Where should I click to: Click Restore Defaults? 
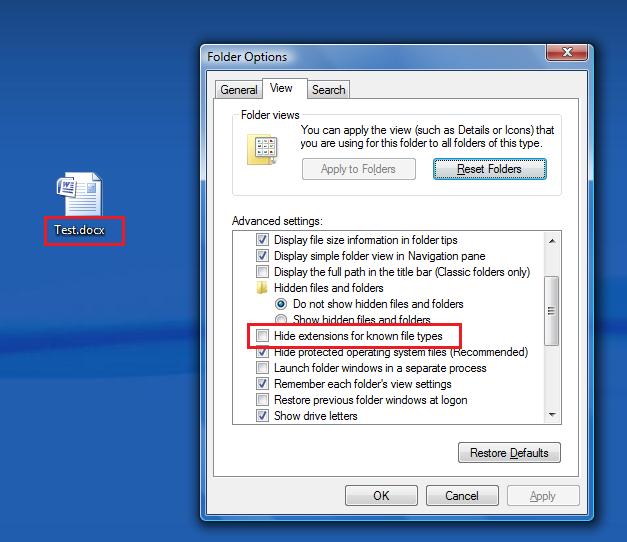509,453
